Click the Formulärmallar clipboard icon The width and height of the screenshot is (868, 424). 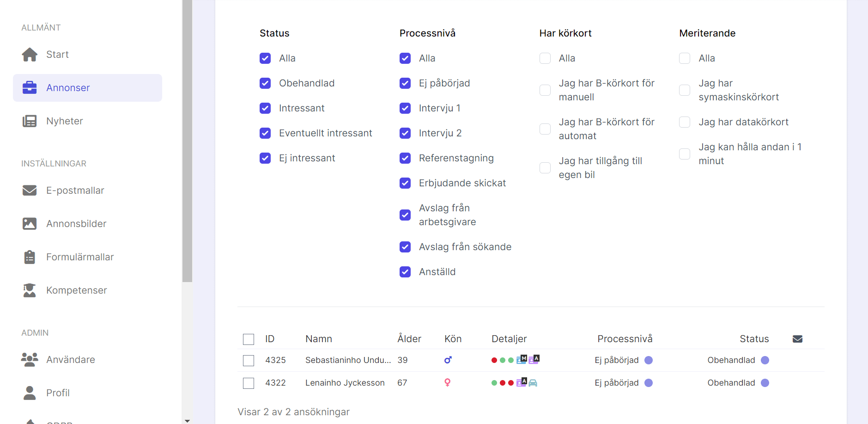[30, 257]
